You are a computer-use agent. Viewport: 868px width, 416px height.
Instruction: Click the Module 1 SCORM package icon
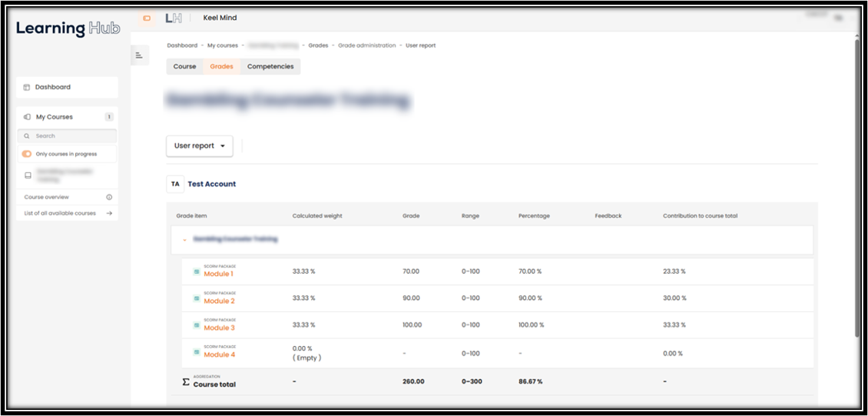pos(196,271)
